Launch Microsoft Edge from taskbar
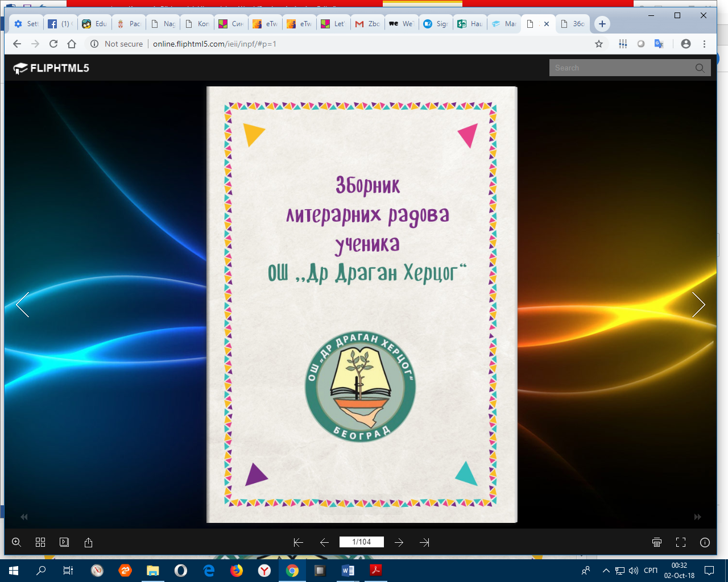The image size is (728, 582). coord(209,571)
